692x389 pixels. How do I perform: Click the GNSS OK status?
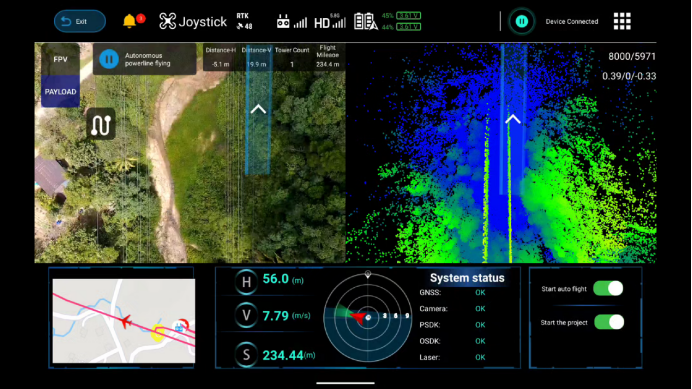(x=480, y=292)
